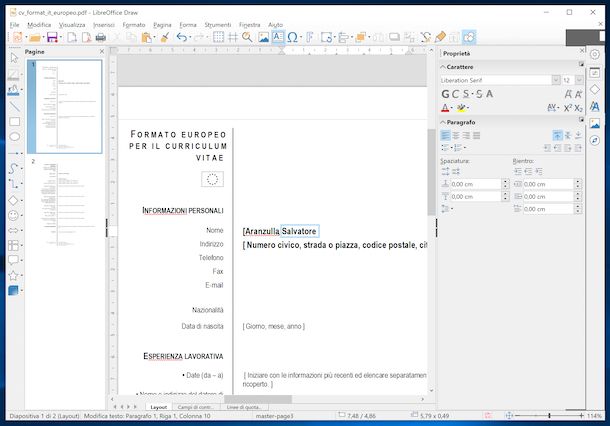610x426 pixels.
Task: Toggle Superscript X² formatting
Action: click(x=568, y=108)
